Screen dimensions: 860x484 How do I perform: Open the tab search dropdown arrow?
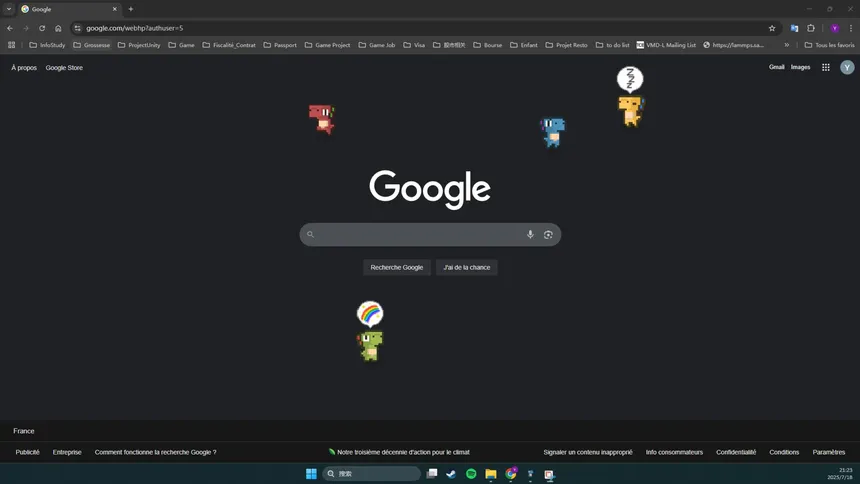click(9, 9)
